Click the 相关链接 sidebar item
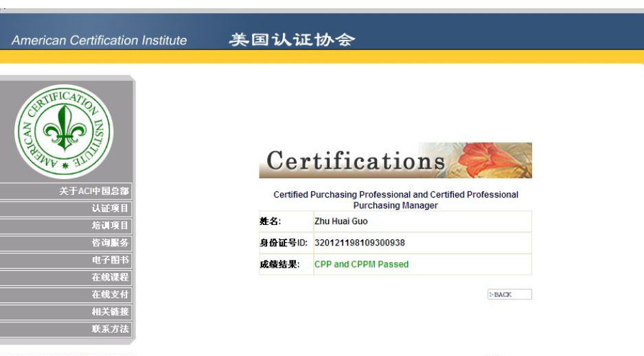This screenshot has width=644, height=356. (x=66, y=311)
